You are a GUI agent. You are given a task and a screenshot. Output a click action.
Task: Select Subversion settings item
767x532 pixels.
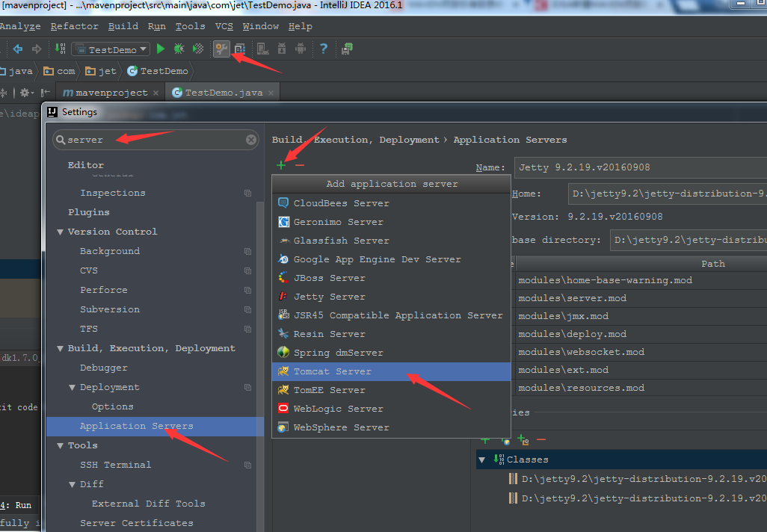(x=110, y=309)
